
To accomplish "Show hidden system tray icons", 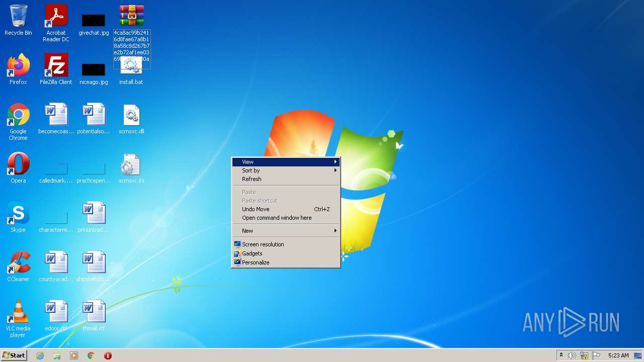I will point(561,355).
